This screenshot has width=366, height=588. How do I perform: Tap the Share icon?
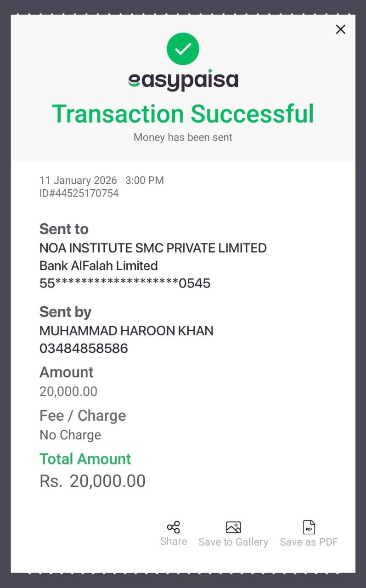tap(174, 527)
